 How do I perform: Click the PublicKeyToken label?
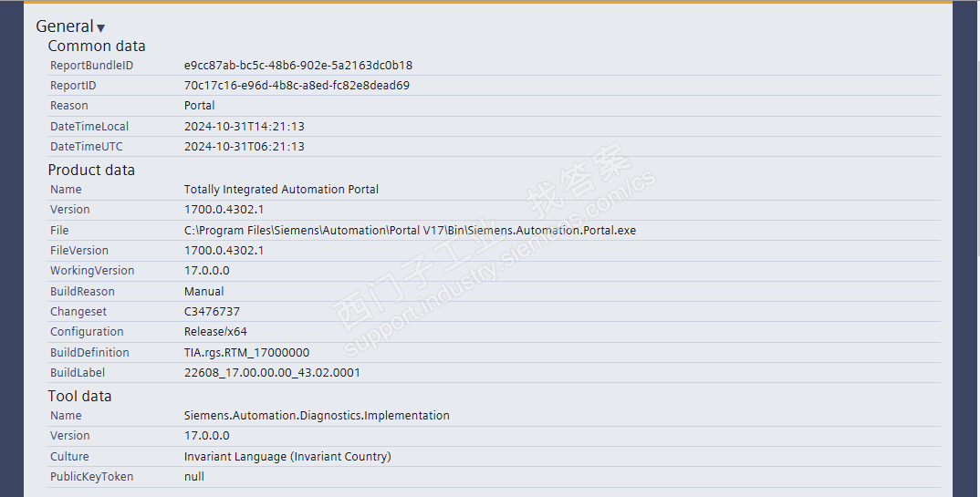pos(92,476)
